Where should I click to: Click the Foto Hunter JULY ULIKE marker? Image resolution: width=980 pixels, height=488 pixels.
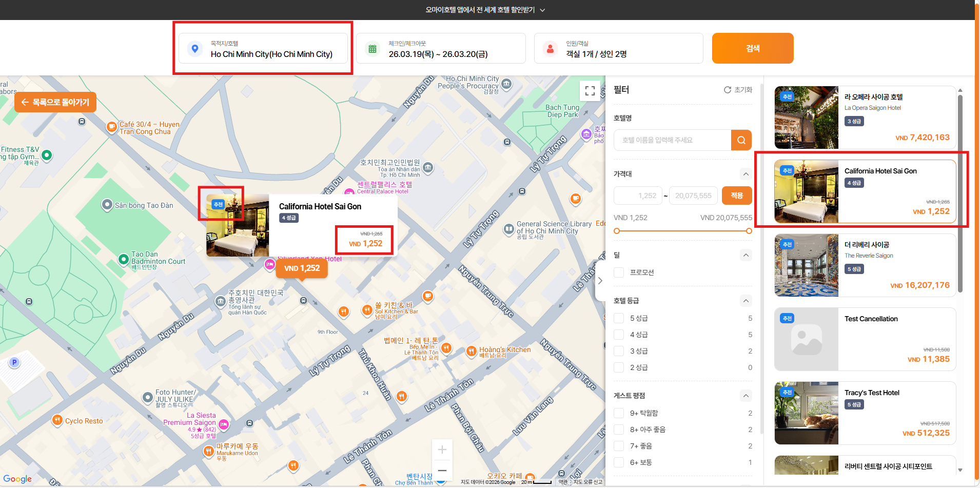(148, 397)
